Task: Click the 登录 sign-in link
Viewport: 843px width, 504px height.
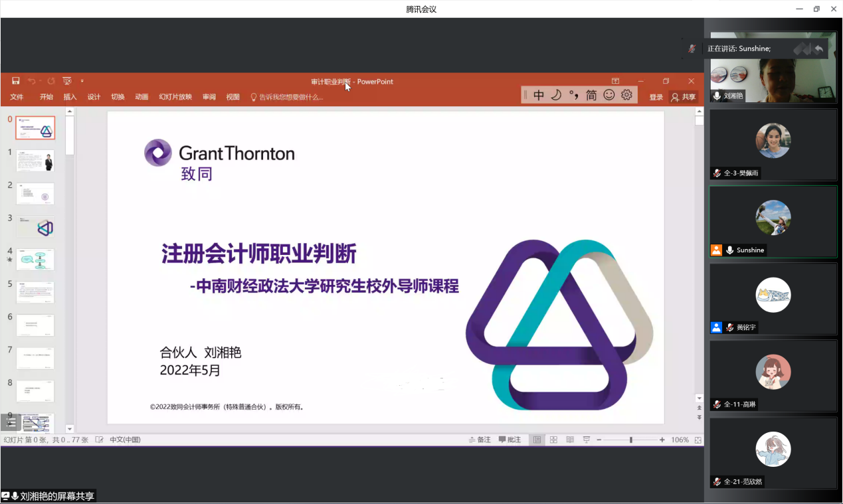Action: (x=656, y=97)
